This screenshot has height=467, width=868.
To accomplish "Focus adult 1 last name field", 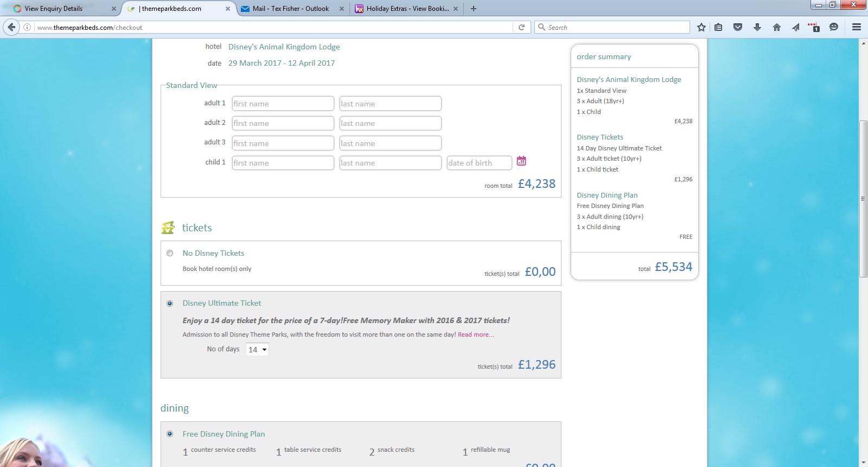I will point(390,104).
